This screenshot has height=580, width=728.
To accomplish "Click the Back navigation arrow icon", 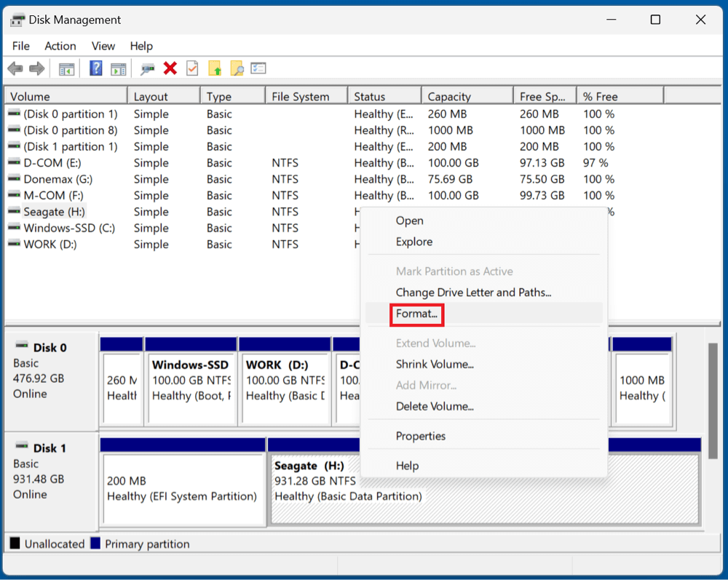I will (x=15, y=68).
